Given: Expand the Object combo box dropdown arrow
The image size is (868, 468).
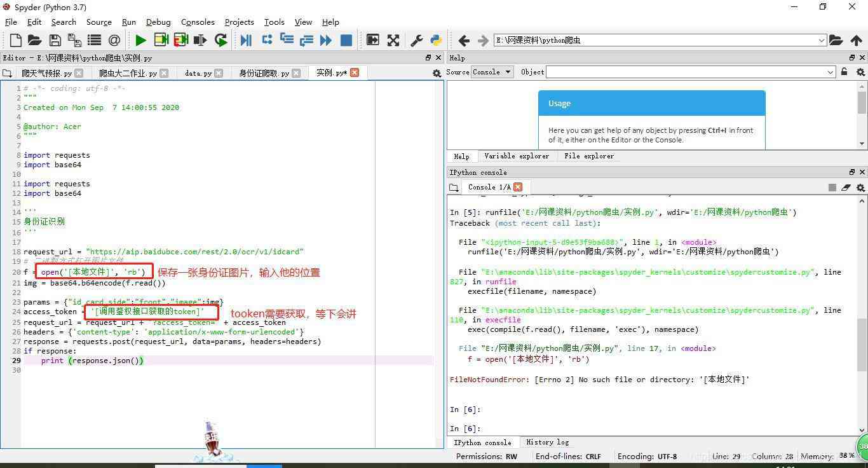Looking at the screenshot, I should coord(831,72).
